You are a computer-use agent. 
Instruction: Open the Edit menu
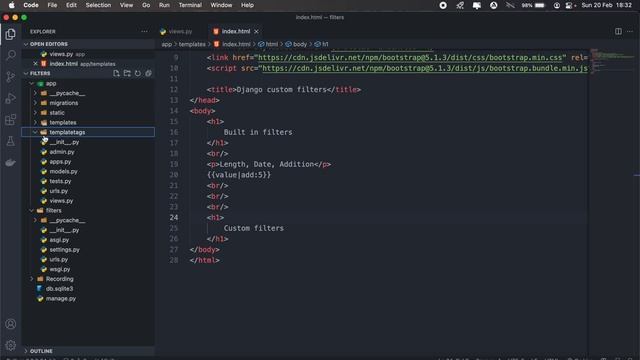(71, 5)
